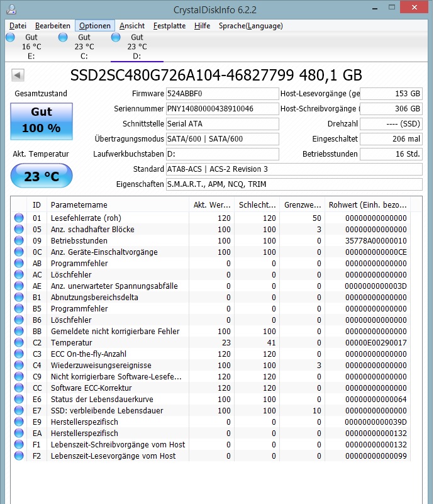Open the Sprache(Language) menu
434x504 pixels.
pos(250,26)
